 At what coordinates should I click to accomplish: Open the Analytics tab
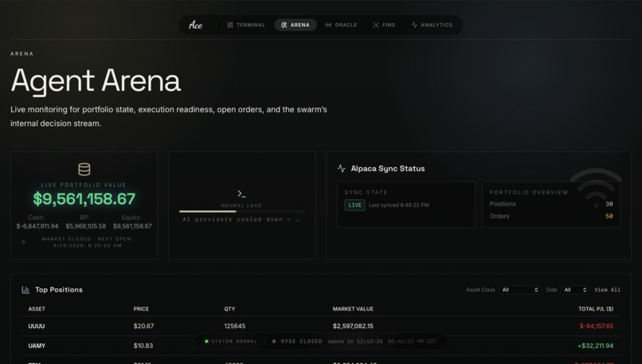tap(432, 25)
